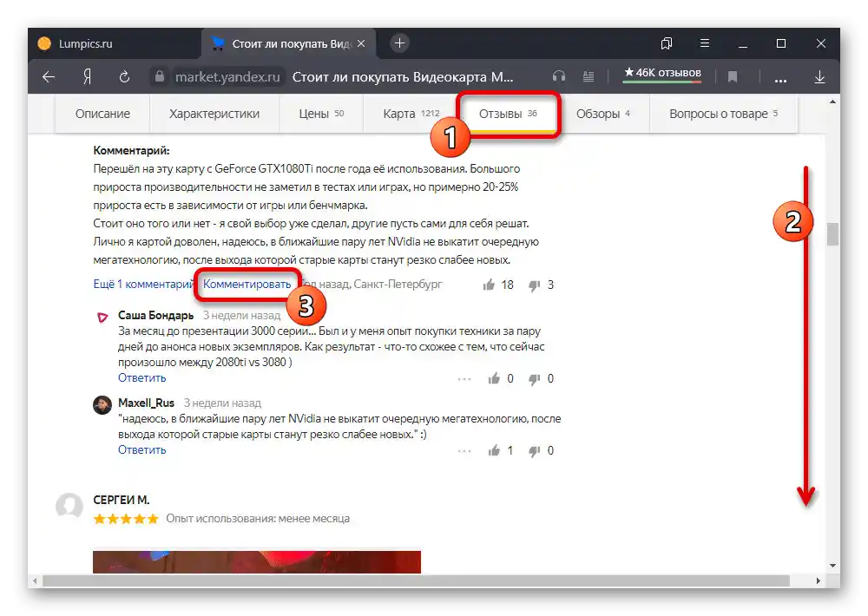Open the Описание tab

[102, 114]
